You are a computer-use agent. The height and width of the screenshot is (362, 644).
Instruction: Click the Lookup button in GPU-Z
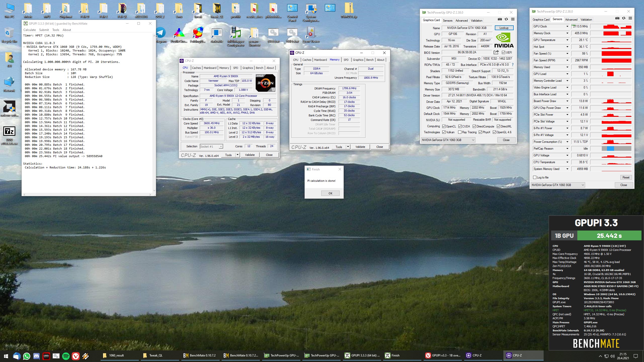504,28
